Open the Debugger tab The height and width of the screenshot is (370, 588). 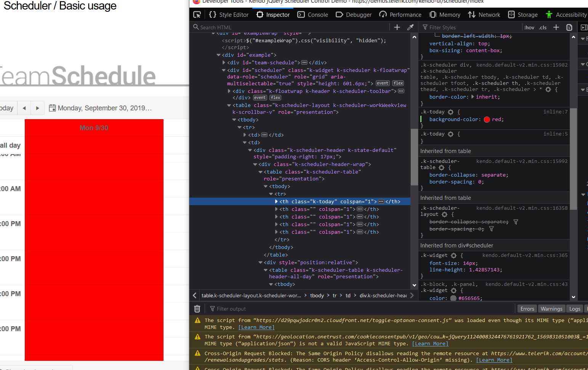[354, 14]
